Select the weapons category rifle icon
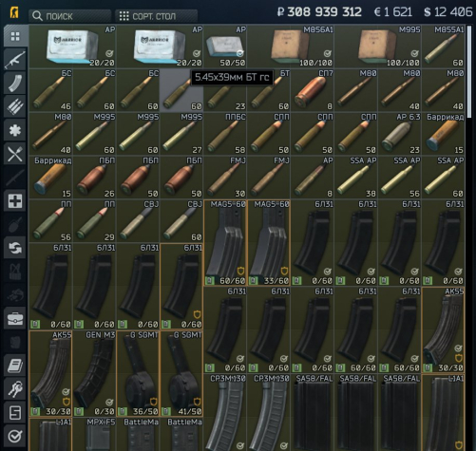Viewport: 476px width, 451px height. 15,59
